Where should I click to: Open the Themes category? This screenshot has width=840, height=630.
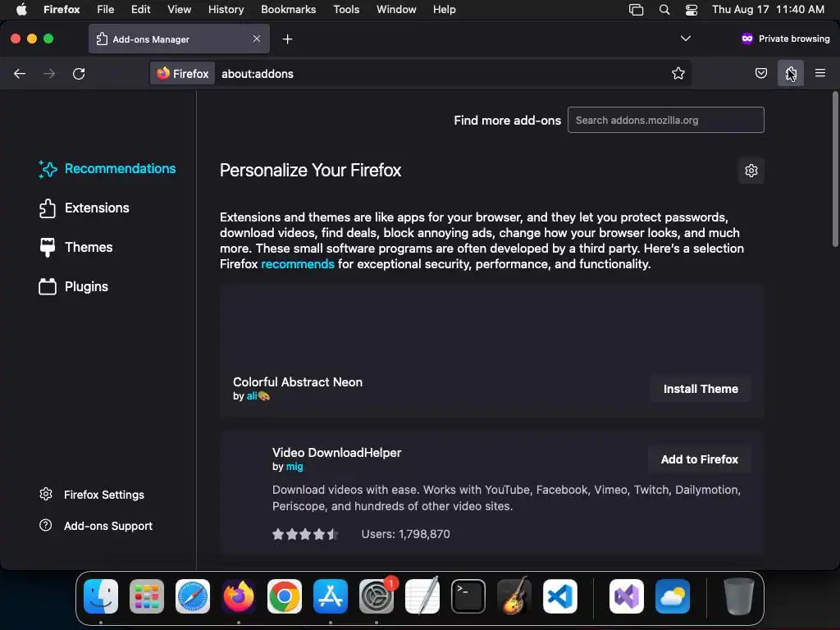75,247
